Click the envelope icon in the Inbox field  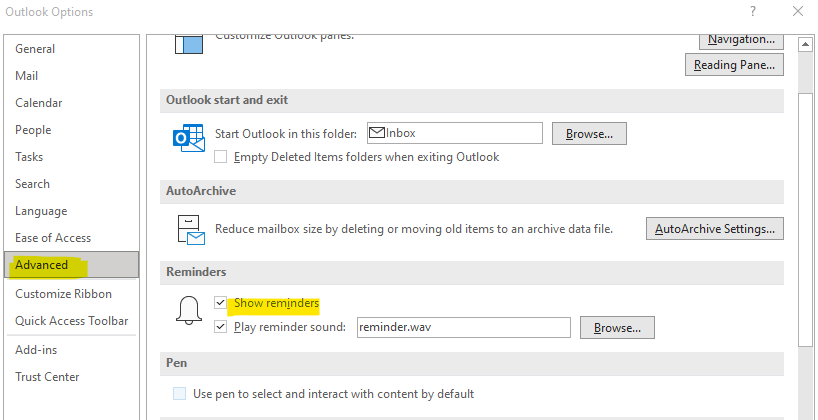click(377, 133)
